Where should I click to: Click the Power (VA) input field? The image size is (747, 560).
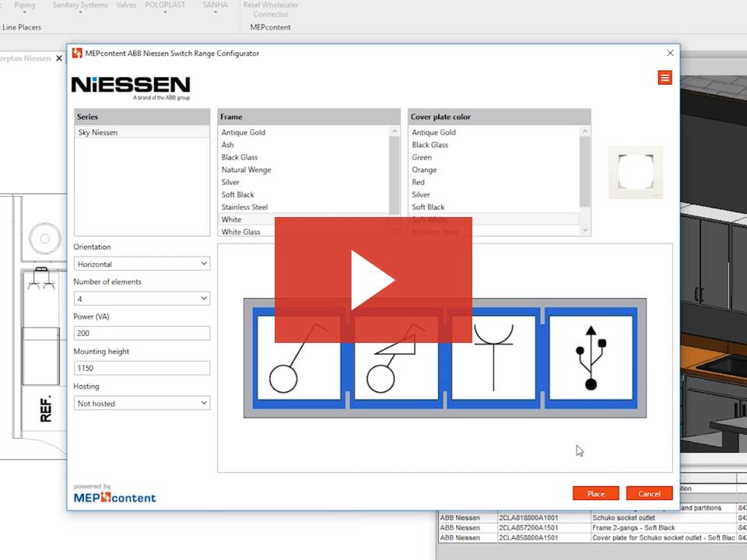coord(142,334)
